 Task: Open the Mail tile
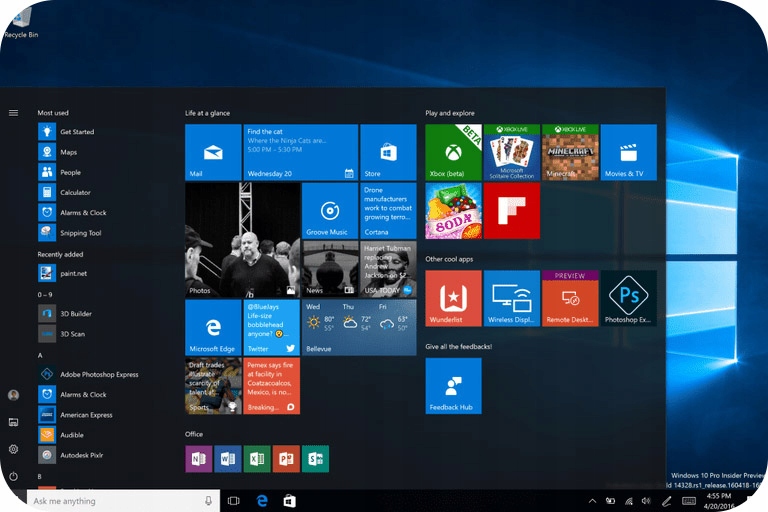[213, 152]
